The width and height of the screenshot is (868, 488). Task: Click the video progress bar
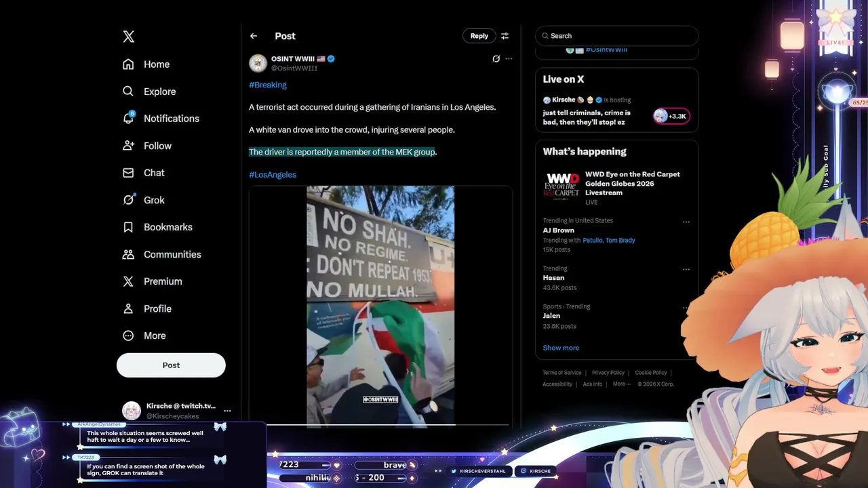click(380, 424)
